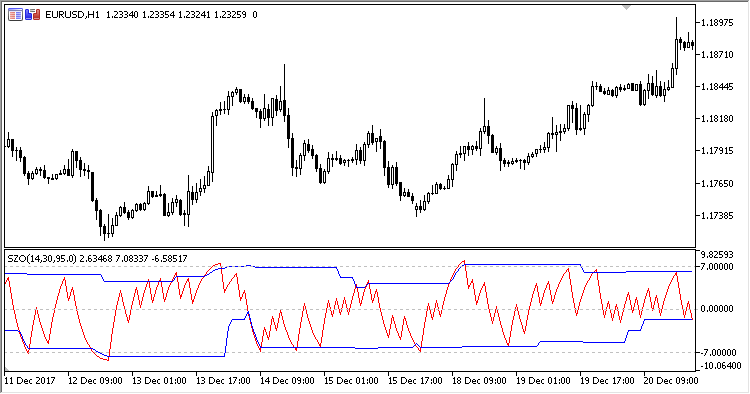Click the 15 Dec 17:00 time label
Viewport: 750px width, 394px height.
[x=415, y=381]
